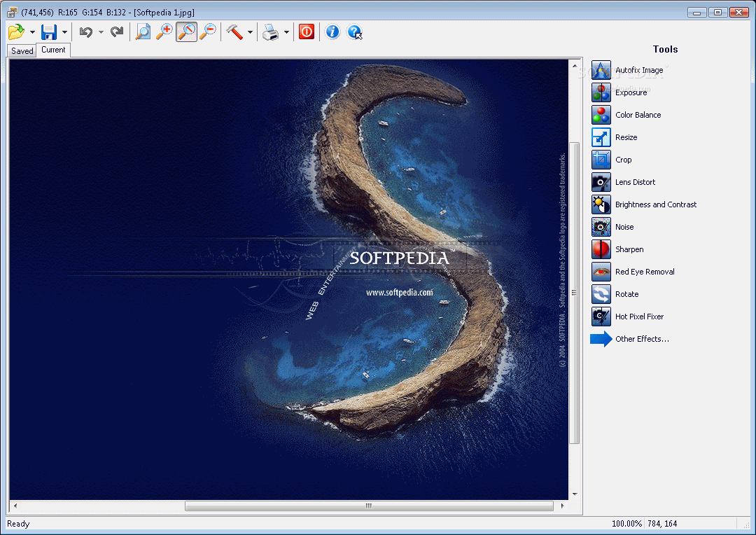The image size is (756, 535).
Task: Zoom out with the minus magnifier
Action: pyautogui.click(x=209, y=32)
